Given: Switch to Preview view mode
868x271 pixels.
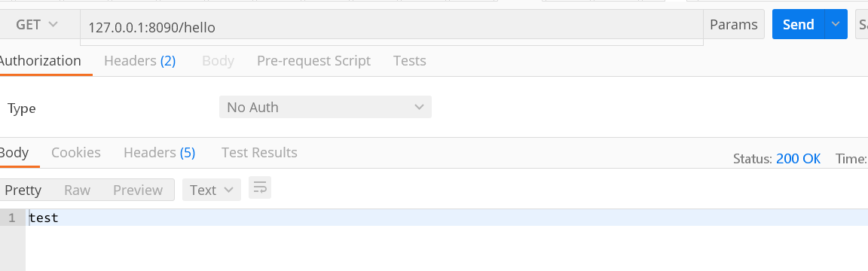Looking at the screenshot, I should click(x=138, y=190).
